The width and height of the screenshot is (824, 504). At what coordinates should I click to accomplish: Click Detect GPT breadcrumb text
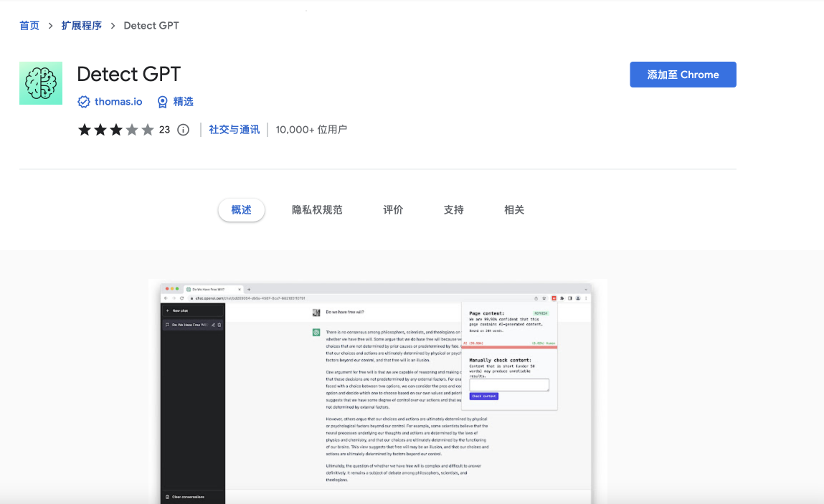151,26
